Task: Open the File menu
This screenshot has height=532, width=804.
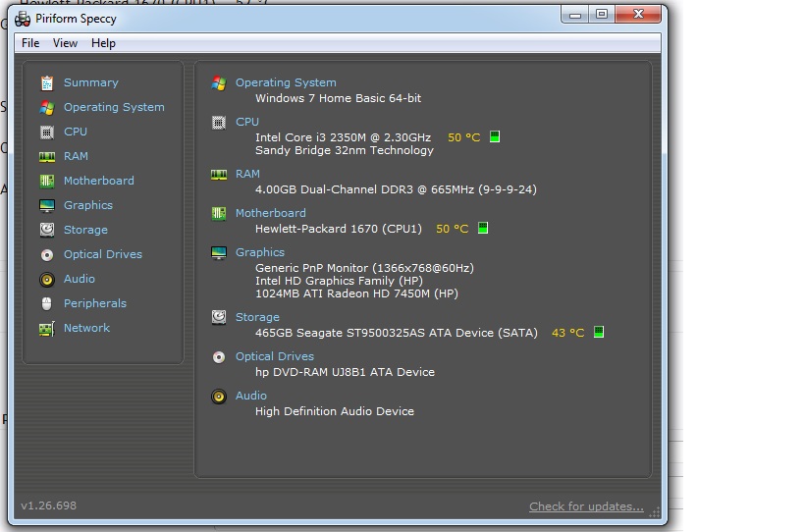Action: coord(30,43)
